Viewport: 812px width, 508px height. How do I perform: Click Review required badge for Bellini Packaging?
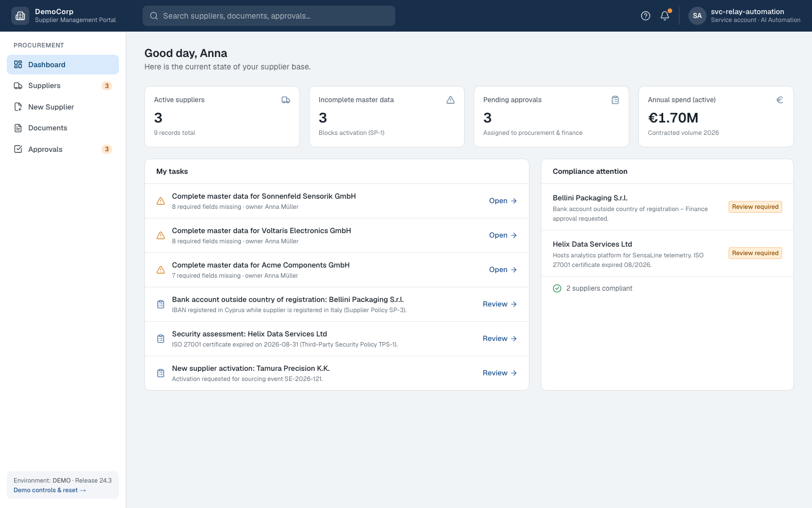point(755,207)
